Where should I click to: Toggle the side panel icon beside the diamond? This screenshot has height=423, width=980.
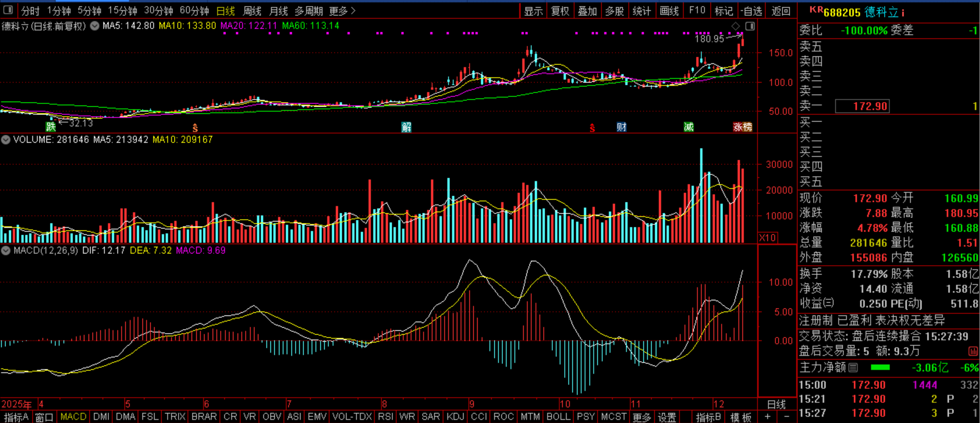[x=750, y=26]
